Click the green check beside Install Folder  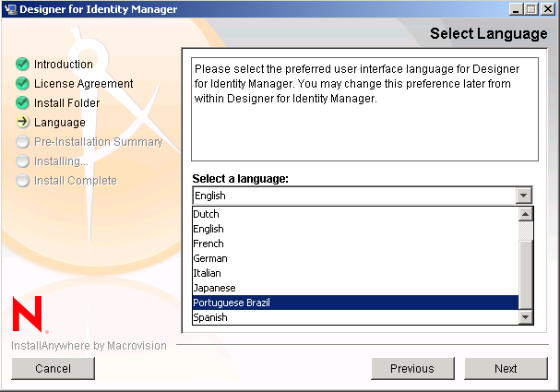pos(22,102)
